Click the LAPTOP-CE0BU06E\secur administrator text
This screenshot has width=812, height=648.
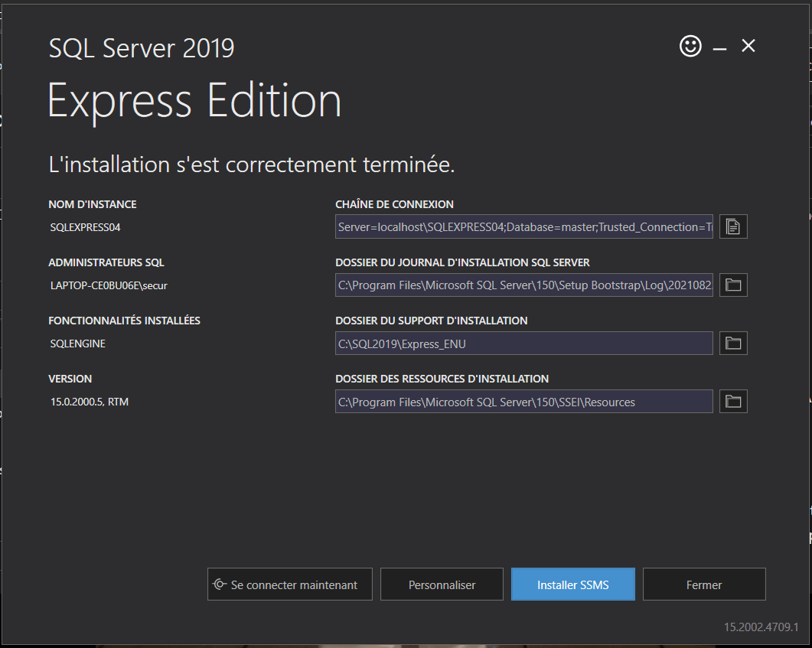click(x=109, y=285)
